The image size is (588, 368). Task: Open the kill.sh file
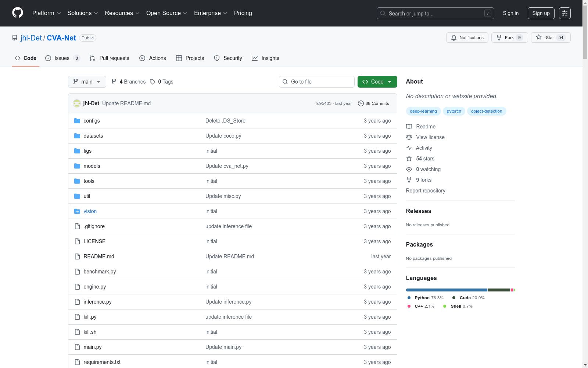90,332
